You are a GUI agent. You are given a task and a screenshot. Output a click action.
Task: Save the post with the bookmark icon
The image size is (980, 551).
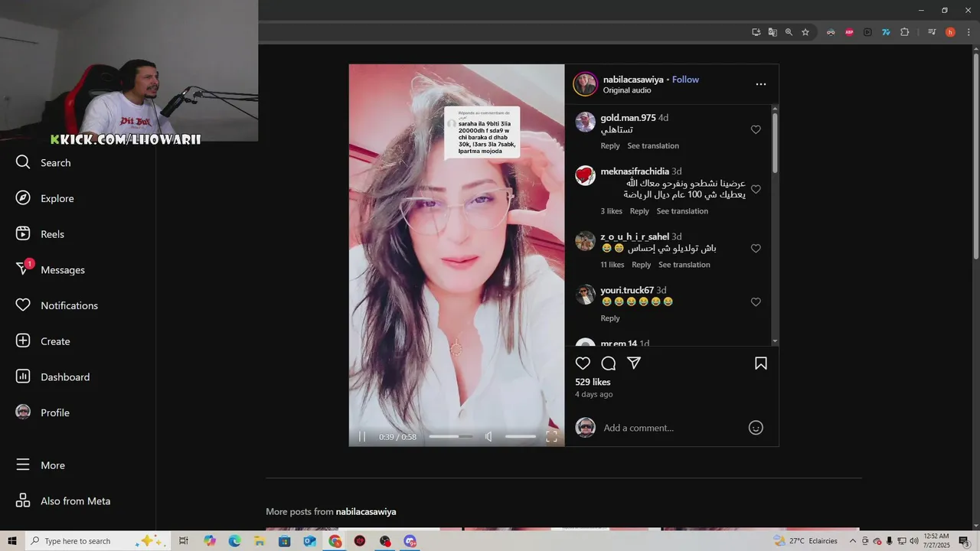click(x=761, y=364)
